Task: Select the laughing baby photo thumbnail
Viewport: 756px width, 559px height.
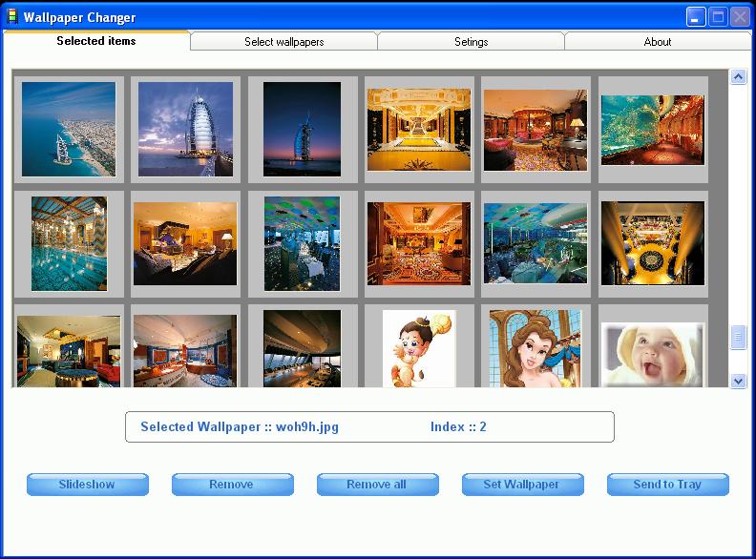Action: [x=653, y=353]
